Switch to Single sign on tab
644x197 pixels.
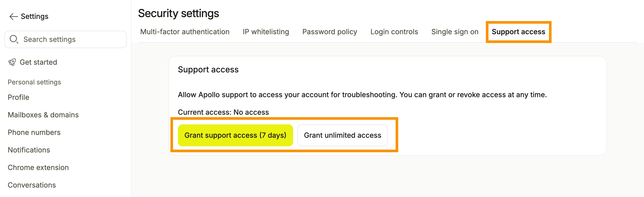tap(455, 32)
